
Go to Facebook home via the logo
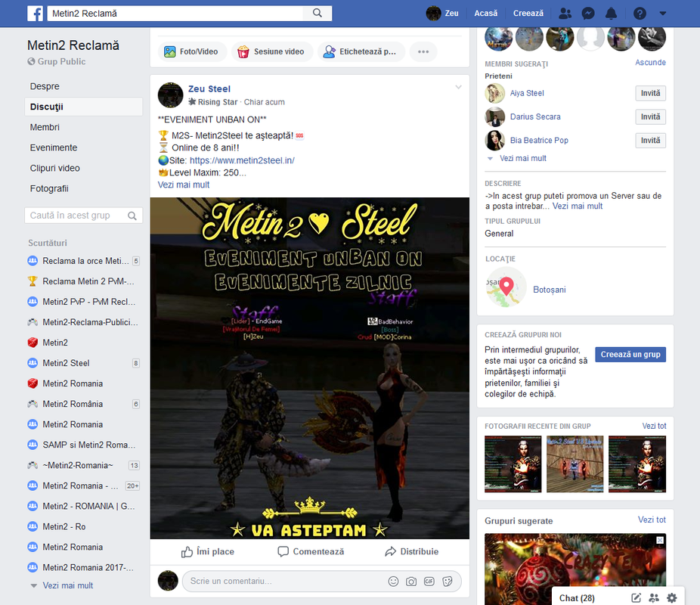[x=36, y=14]
